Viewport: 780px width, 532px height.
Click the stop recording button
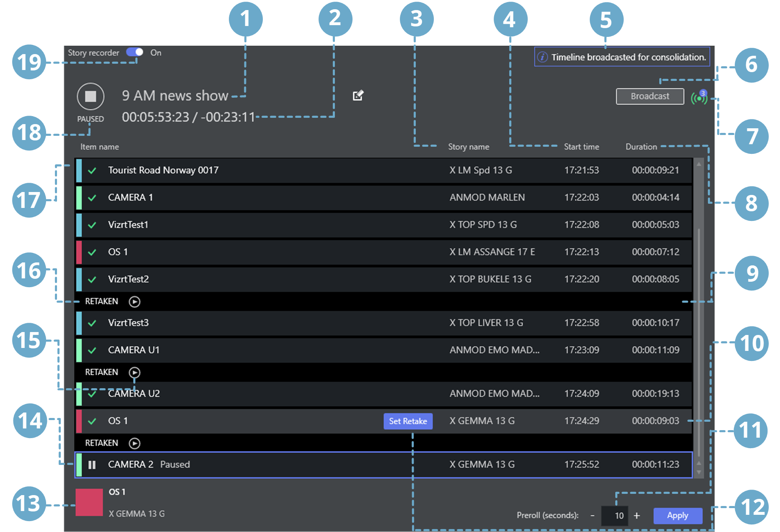click(x=91, y=96)
